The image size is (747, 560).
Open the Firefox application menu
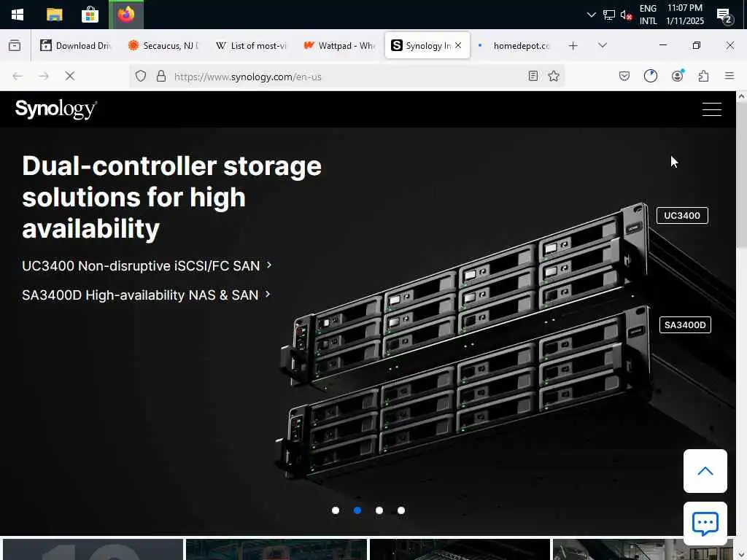729,76
